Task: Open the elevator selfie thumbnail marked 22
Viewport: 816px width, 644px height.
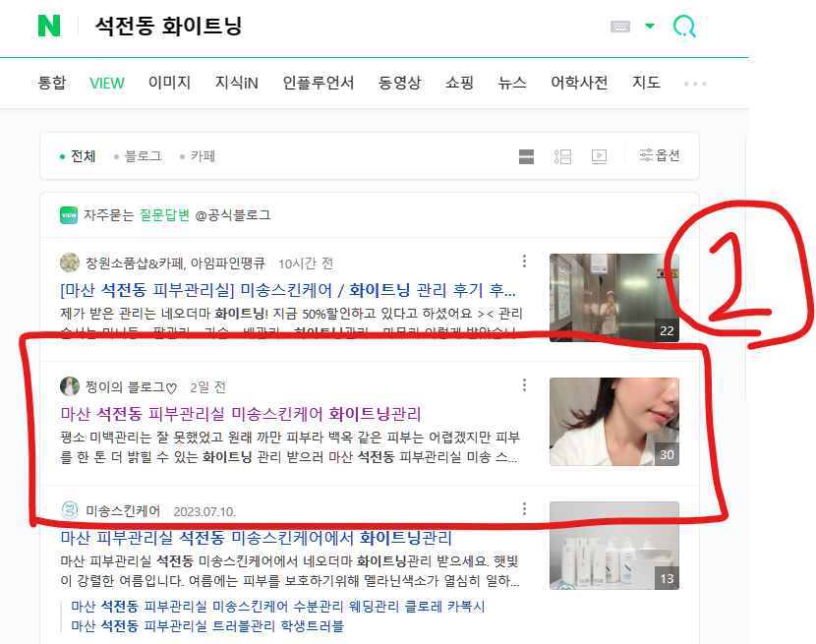Action: (x=614, y=297)
